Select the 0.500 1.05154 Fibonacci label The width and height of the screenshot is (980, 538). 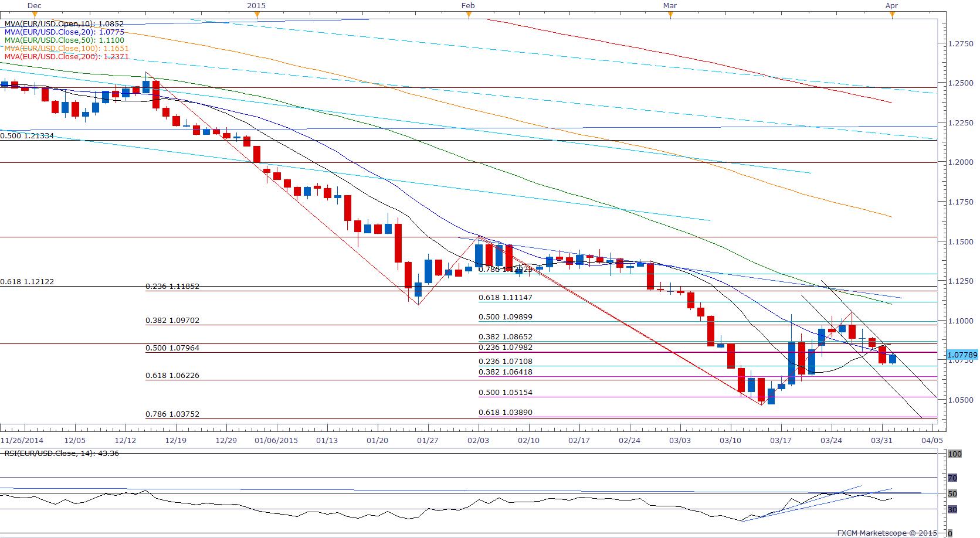pos(506,393)
